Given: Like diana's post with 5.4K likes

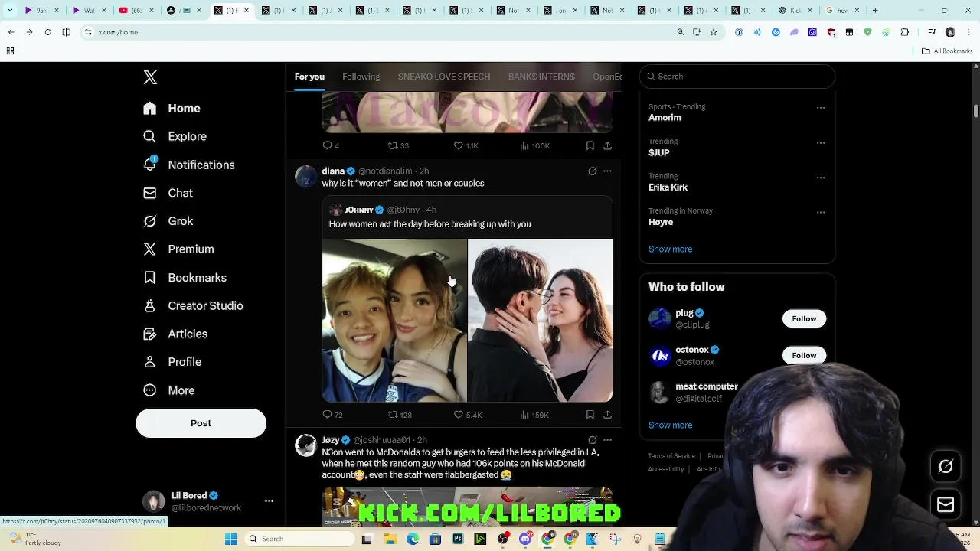Looking at the screenshot, I should (467, 415).
